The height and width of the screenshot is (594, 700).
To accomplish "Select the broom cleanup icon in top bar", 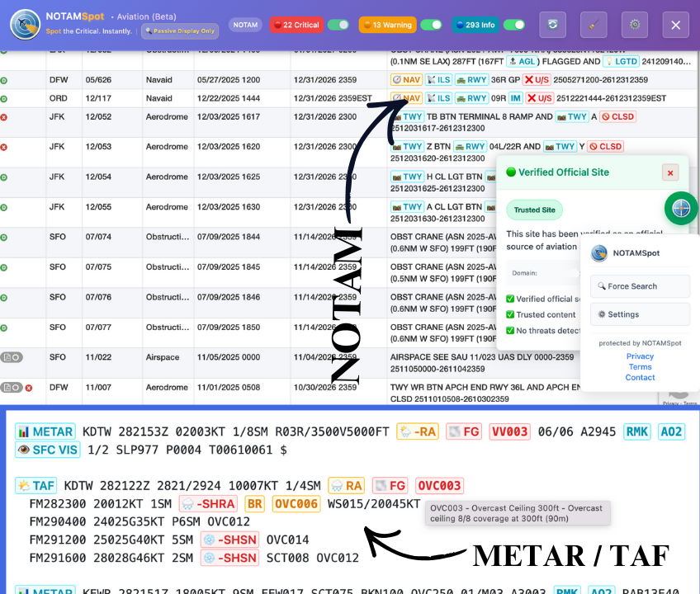I will [x=594, y=25].
